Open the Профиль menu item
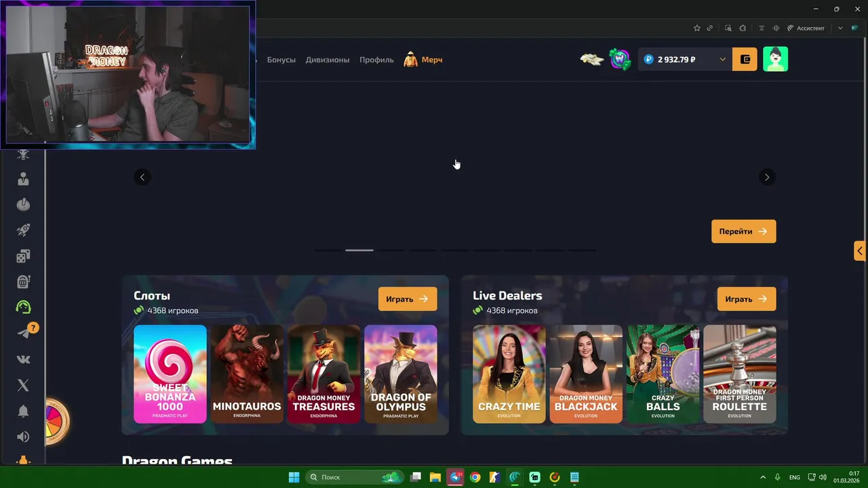 point(376,60)
